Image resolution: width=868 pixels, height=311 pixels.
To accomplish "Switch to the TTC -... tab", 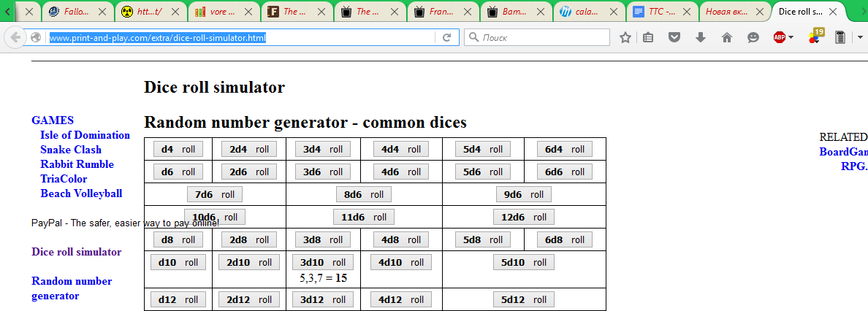I will coord(662,11).
